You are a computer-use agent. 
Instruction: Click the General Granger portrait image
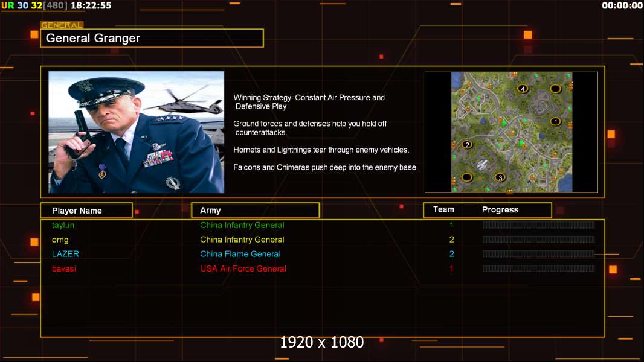click(136, 132)
